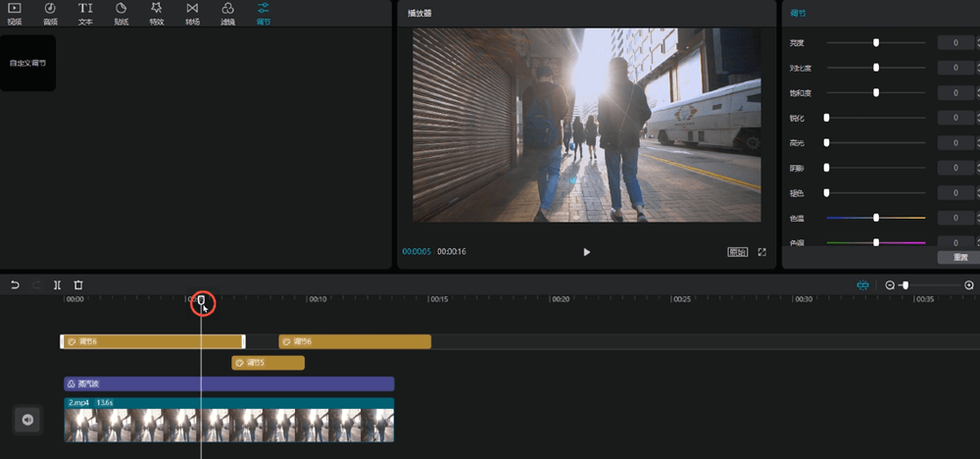Zoom out the timeline with minus icon
This screenshot has height=459, width=980.
[x=890, y=285]
